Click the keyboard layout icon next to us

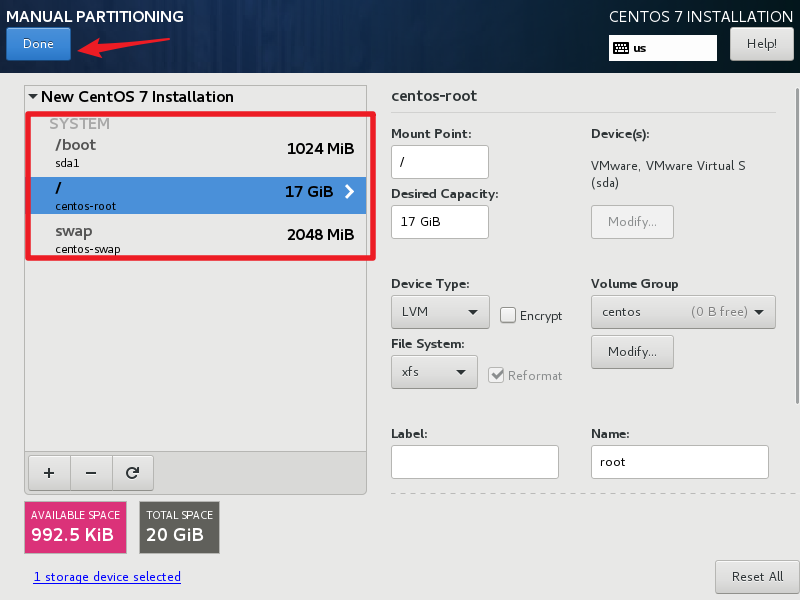click(x=621, y=48)
